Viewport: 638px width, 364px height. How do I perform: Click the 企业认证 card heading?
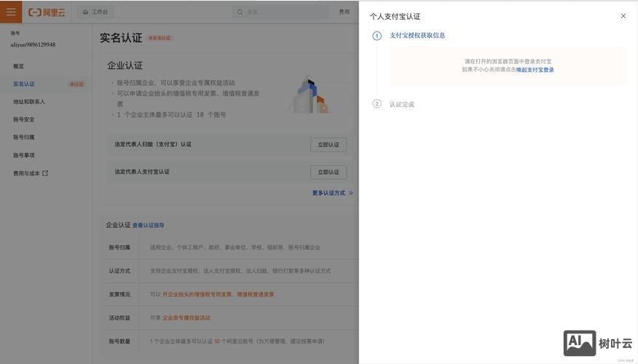pyautogui.click(x=125, y=66)
